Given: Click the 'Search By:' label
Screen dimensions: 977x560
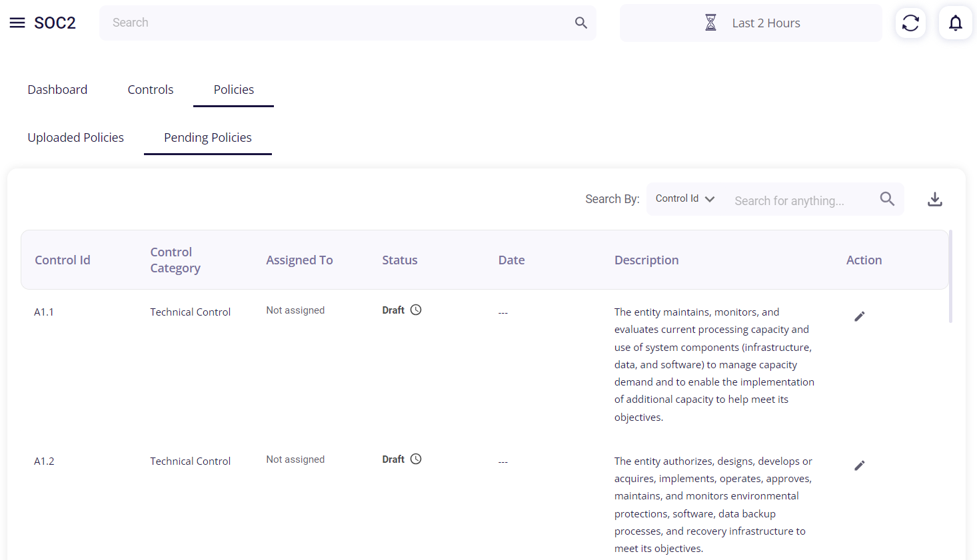Looking at the screenshot, I should point(612,199).
